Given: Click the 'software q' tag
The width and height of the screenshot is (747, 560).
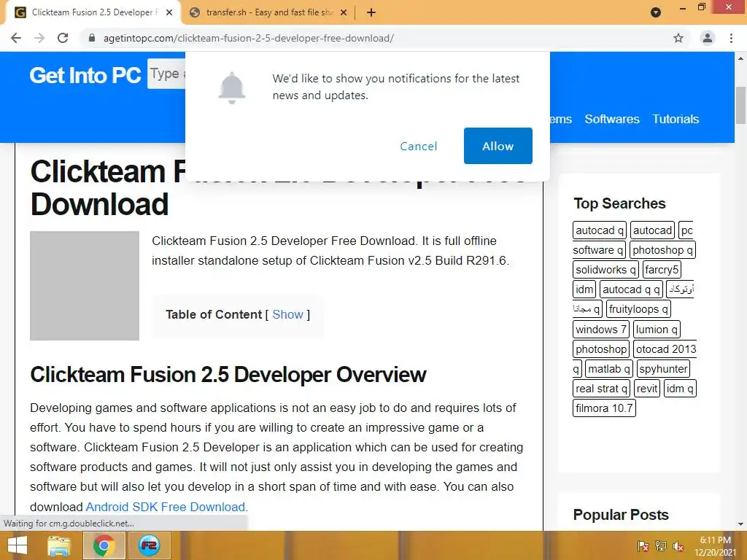Looking at the screenshot, I should click(597, 249).
